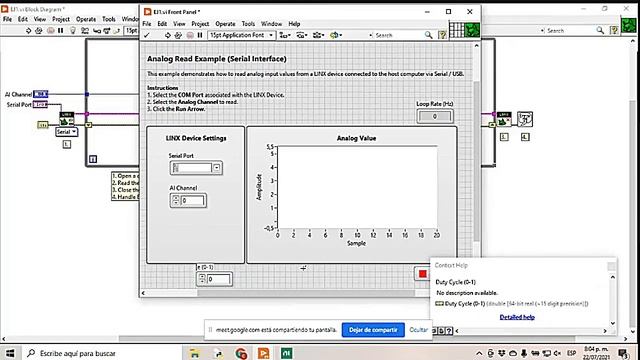The height and width of the screenshot is (360, 640).
Task: Click Abort Execution in Block Diagram toolbar
Action: pyautogui.click(x=51, y=31)
